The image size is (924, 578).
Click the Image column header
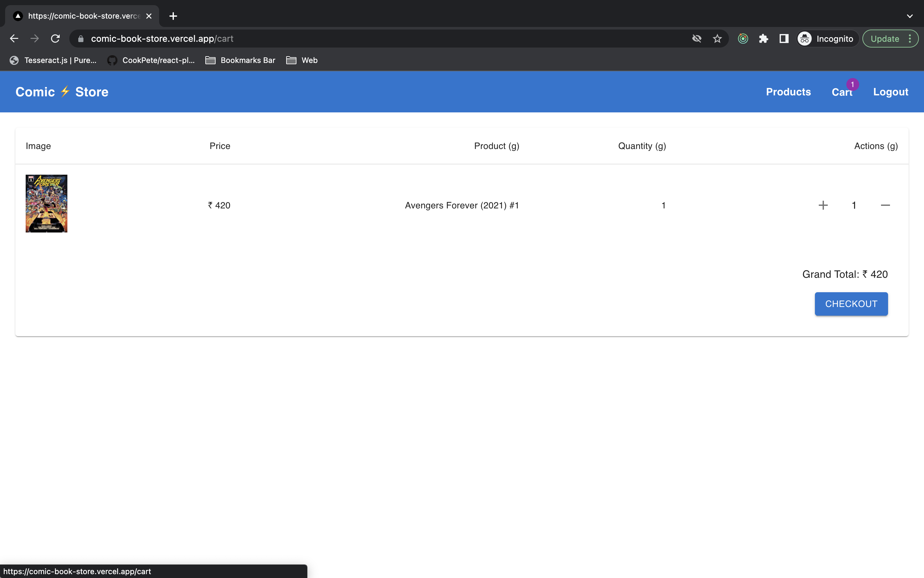[38, 146]
